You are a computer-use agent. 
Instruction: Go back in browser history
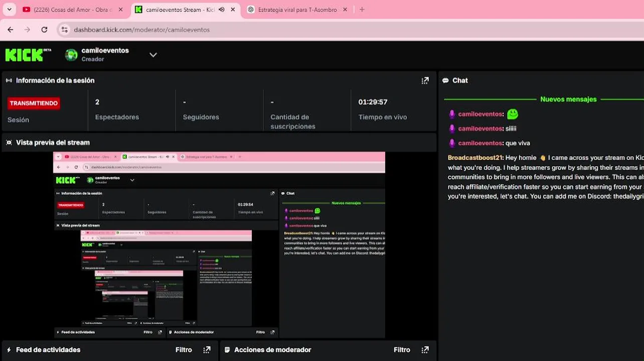click(10, 30)
